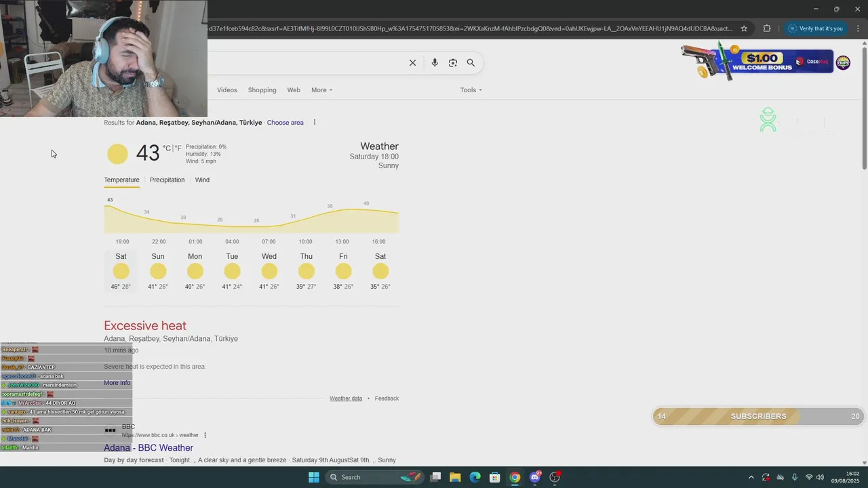Open the More info heat alert link
868x488 pixels.
[x=117, y=383]
